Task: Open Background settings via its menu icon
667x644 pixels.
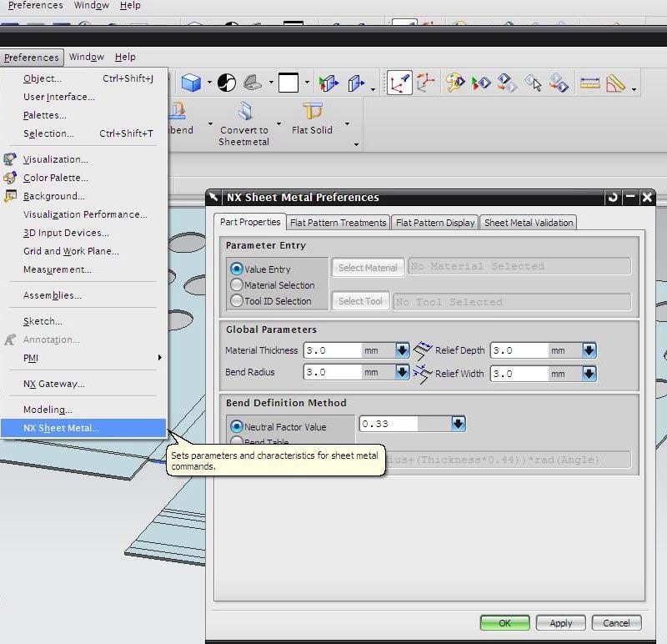Action: tap(10, 196)
